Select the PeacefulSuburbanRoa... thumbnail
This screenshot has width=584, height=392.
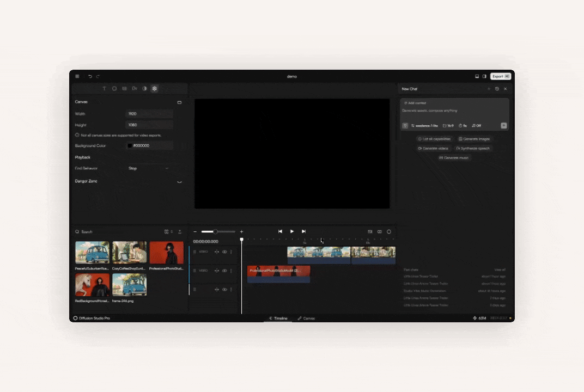(x=93, y=253)
